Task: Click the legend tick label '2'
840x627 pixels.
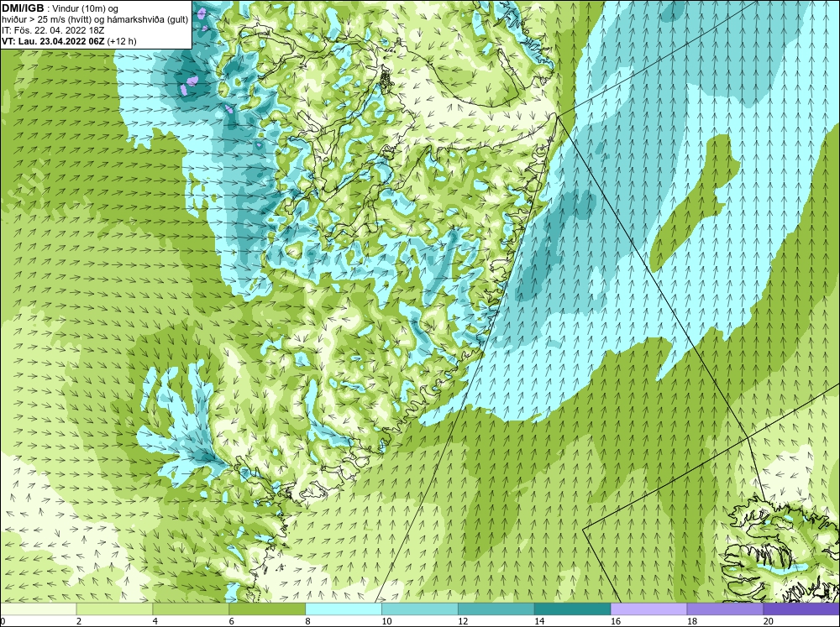Action: [79, 621]
